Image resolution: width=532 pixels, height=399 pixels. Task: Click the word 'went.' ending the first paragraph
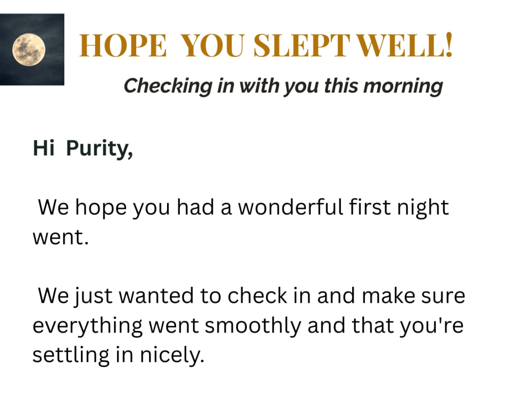61,237
